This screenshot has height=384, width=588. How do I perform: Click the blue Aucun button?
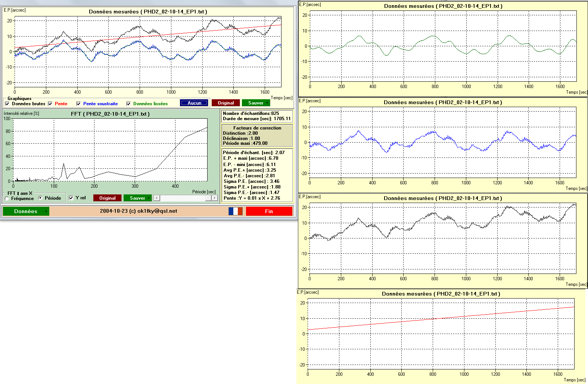pos(194,103)
